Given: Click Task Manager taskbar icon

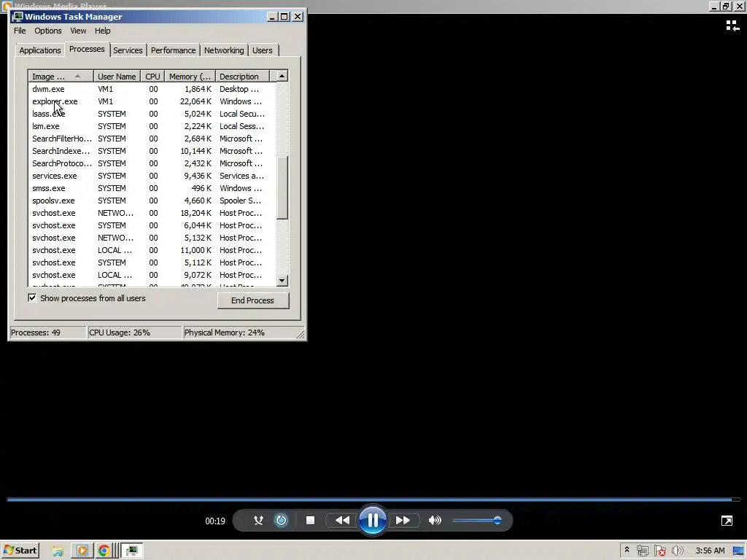Looking at the screenshot, I should pos(132,551).
